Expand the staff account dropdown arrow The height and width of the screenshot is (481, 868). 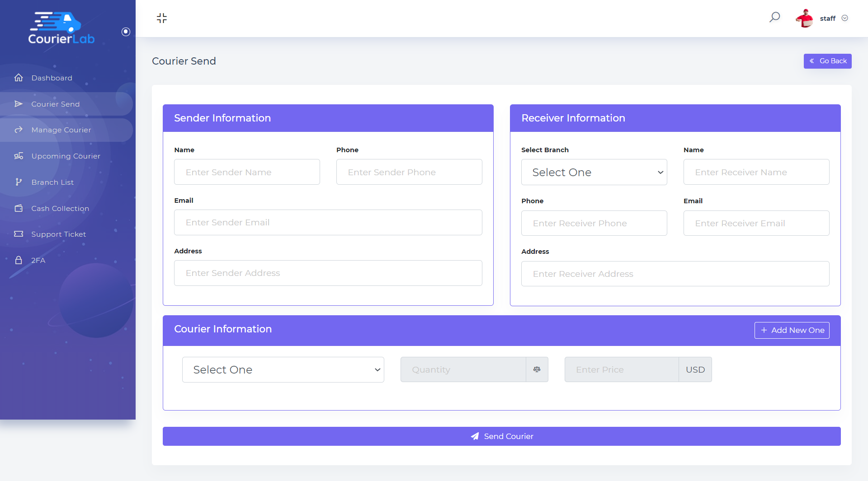coord(845,18)
